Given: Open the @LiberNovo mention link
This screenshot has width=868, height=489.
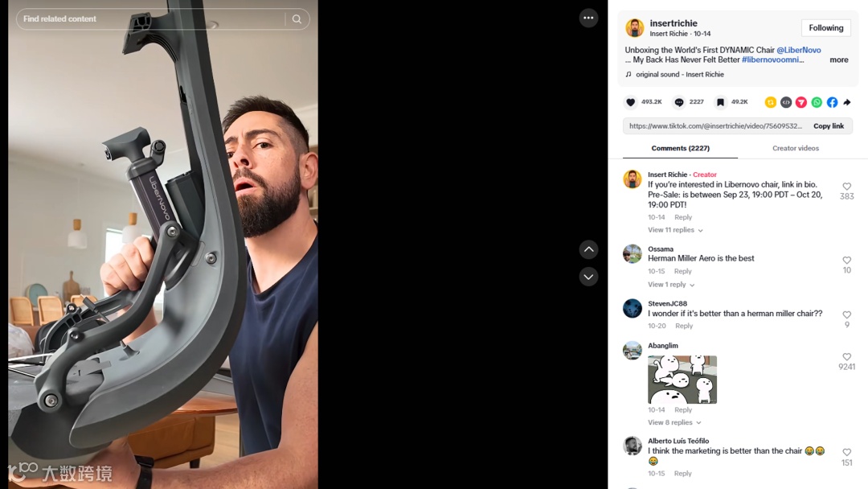Looking at the screenshot, I should click(798, 50).
